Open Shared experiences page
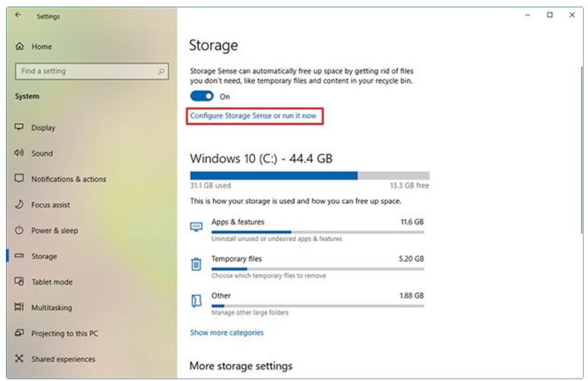The image size is (588, 381). click(x=63, y=359)
